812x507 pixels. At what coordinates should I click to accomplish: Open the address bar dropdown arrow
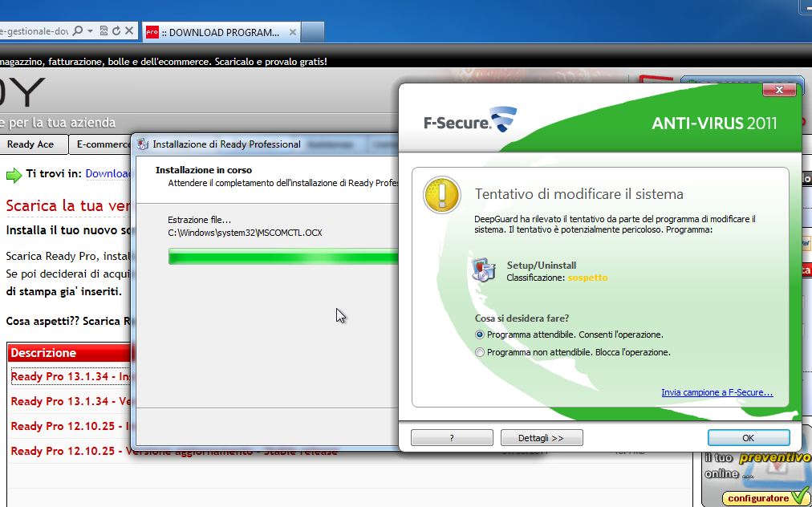coord(90,31)
